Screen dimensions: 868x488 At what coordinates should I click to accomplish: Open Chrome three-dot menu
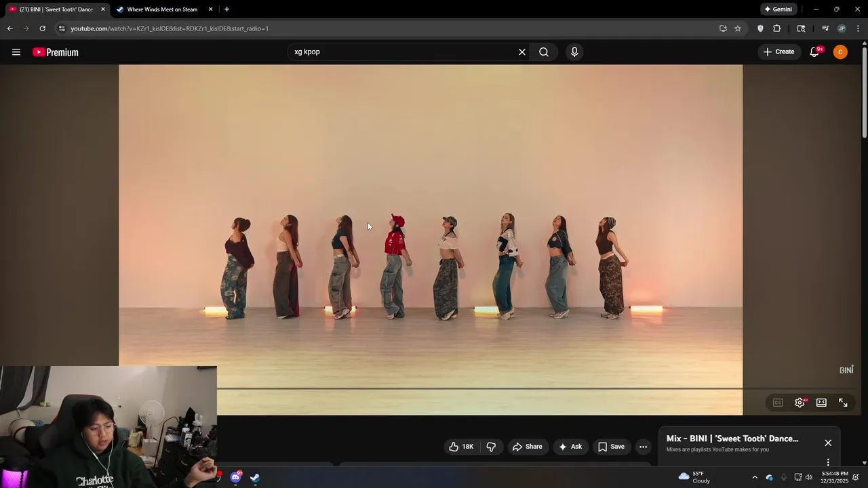(859, 28)
